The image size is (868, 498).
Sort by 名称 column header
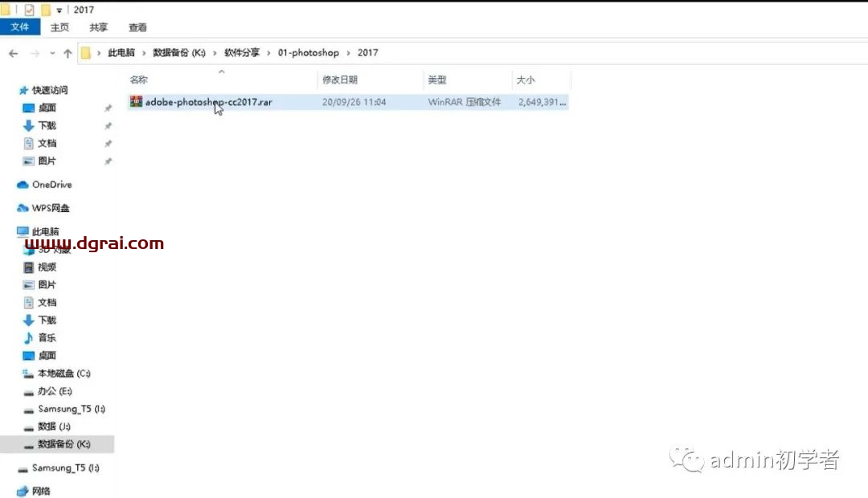(138, 80)
